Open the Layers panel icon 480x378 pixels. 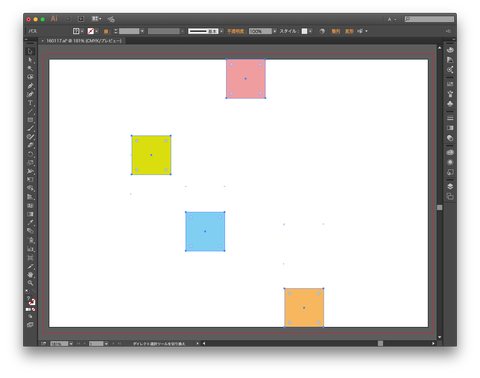coord(450,186)
